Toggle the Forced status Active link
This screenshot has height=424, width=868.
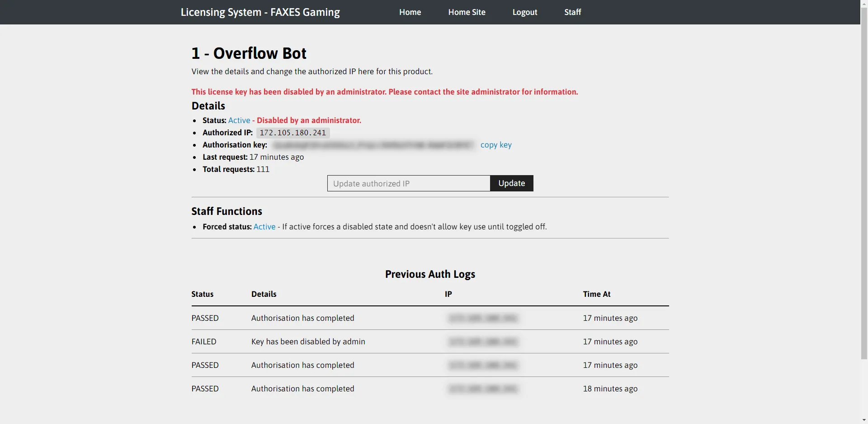pyautogui.click(x=264, y=227)
